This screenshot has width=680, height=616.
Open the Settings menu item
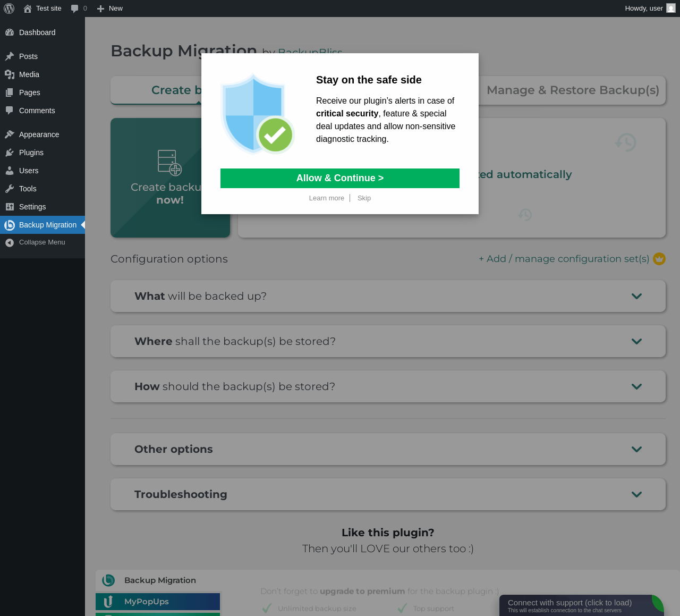click(x=42, y=207)
